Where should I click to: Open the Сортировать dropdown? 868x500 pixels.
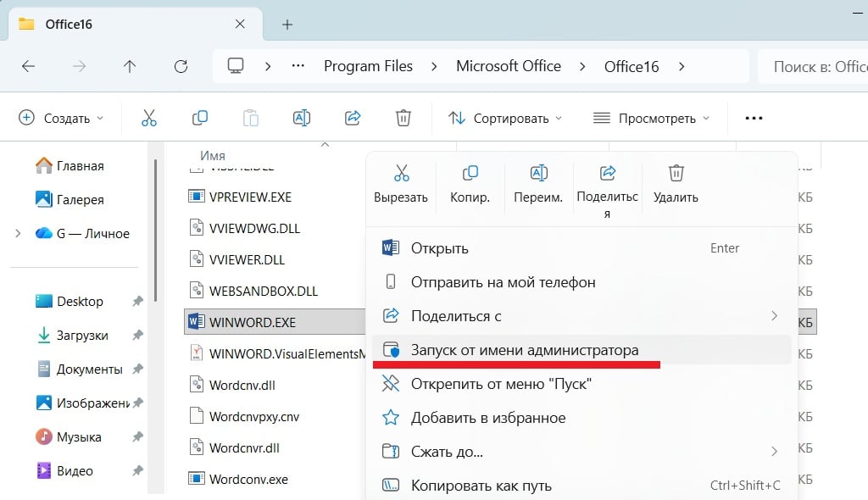[505, 118]
